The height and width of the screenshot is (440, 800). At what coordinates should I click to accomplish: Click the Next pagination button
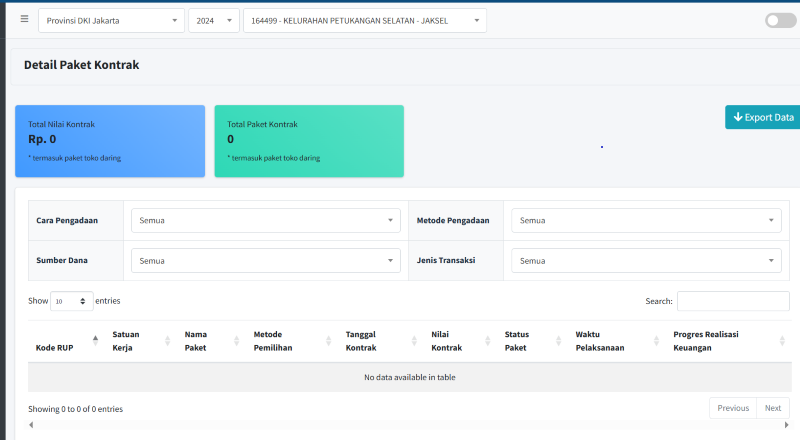(773, 408)
